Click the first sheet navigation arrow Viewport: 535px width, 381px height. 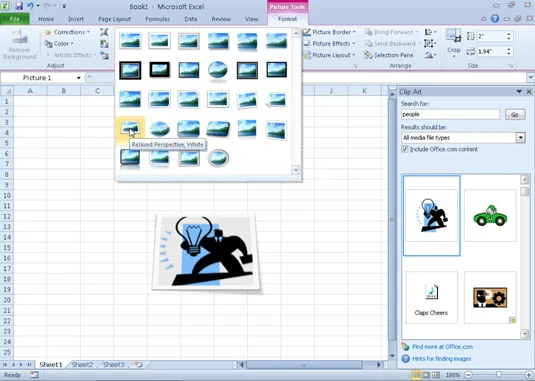[6, 365]
